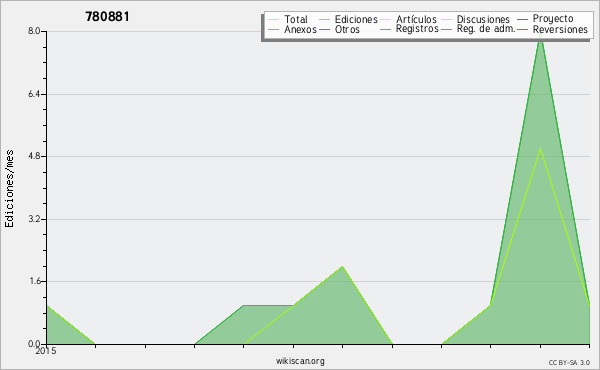
Task: Select the Otros legend label
Action: 347,29
